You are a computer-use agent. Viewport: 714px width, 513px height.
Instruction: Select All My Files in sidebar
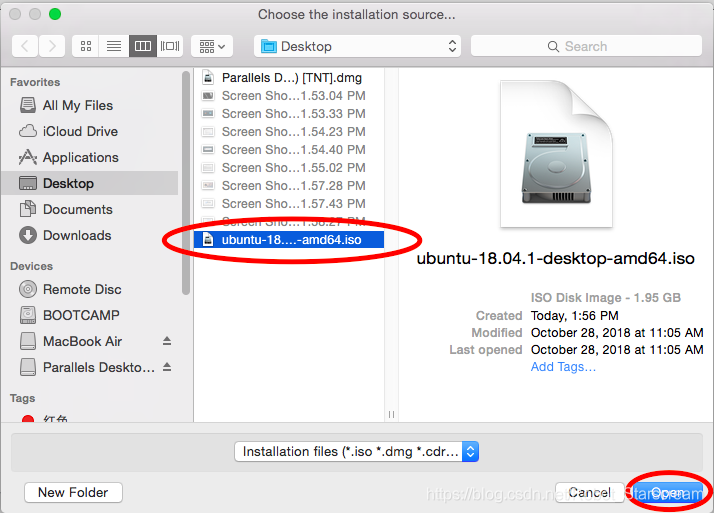(x=90, y=105)
